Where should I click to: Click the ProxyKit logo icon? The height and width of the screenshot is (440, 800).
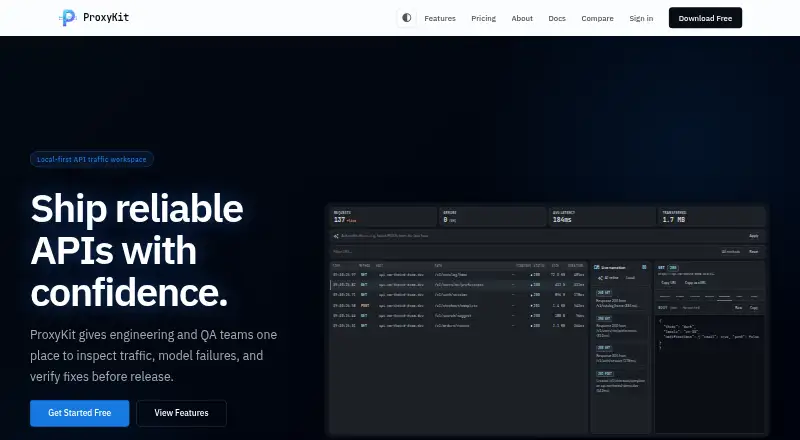point(67,18)
